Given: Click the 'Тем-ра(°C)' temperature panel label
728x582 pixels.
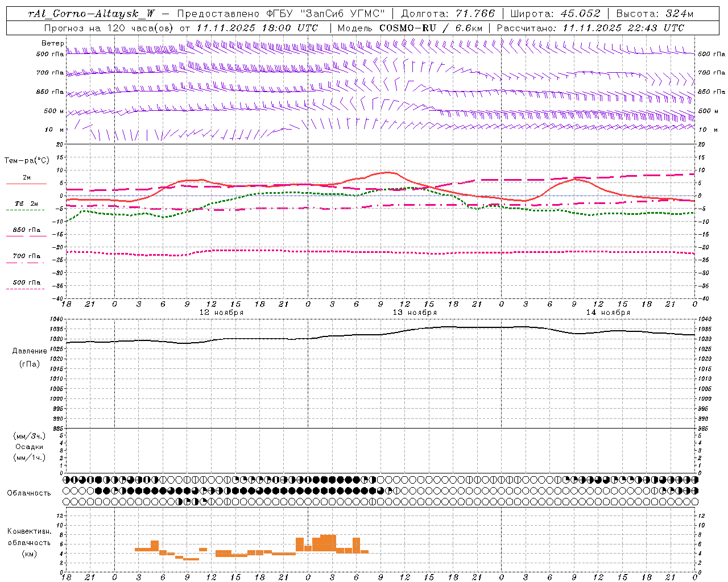Looking at the screenshot, I should (x=27, y=161).
